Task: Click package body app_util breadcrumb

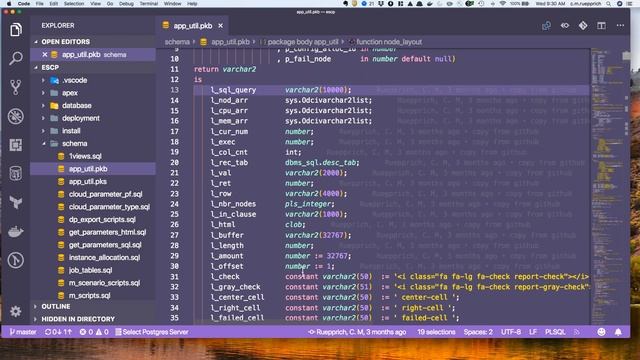Action: point(299,42)
